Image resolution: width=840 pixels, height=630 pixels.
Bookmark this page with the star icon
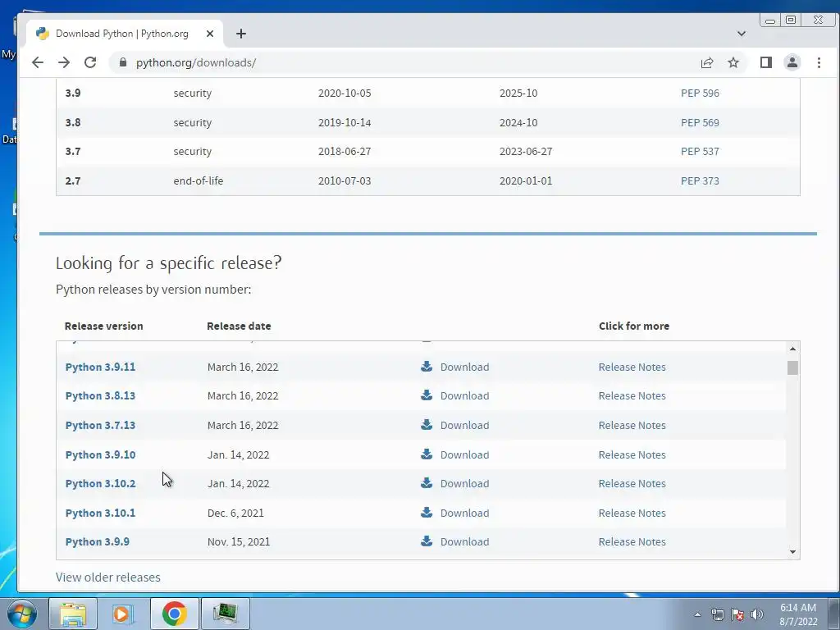click(x=733, y=62)
